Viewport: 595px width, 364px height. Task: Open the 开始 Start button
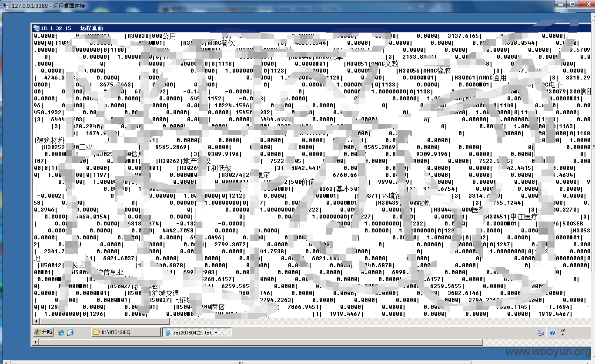click(43, 332)
